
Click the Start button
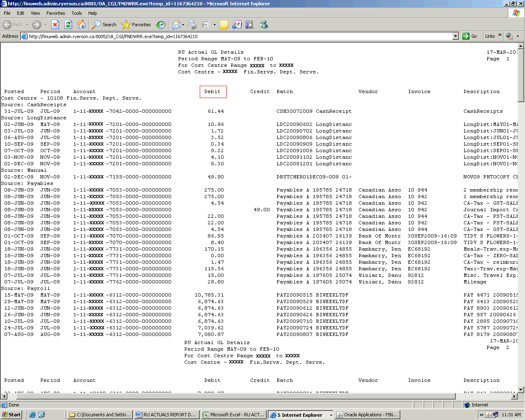(11, 415)
